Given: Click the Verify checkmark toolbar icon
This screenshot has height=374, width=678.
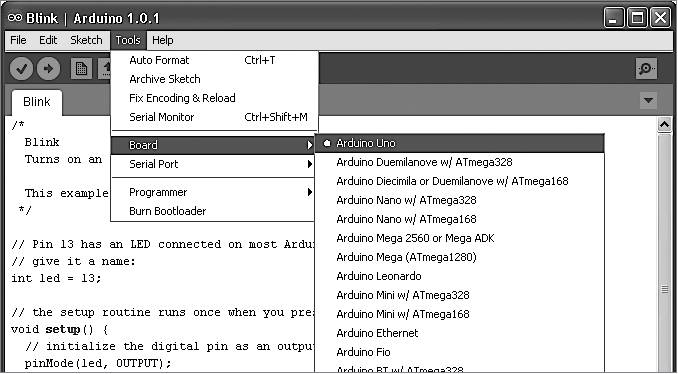Looking at the screenshot, I should 21,69.
